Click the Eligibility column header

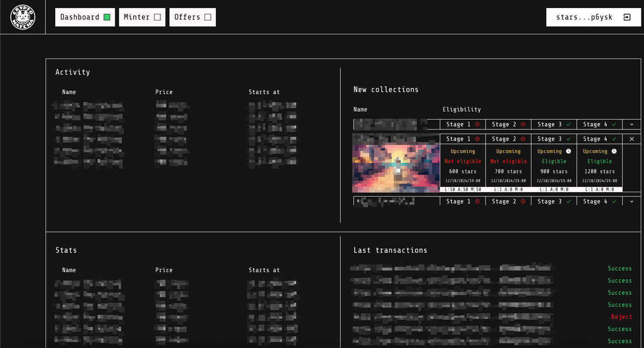pos(462,110)
